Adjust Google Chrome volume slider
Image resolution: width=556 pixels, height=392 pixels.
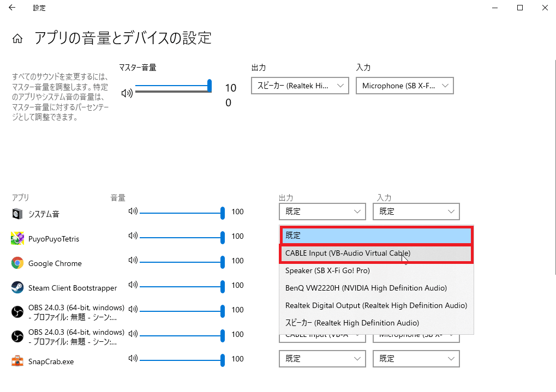182,262
